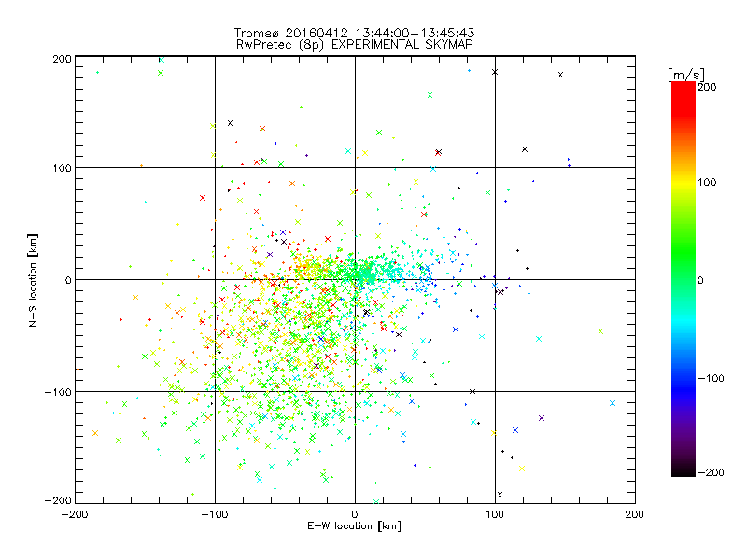The width and height of the screenshot is (747, 560).
Task: Click the colorbar tick value -200
Action: pyautogui.click(x=711, y=472)
